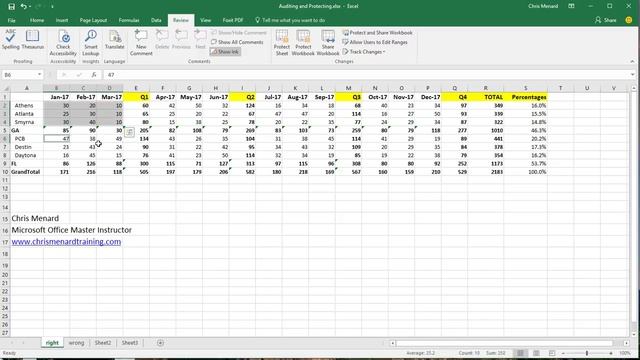Screen dimensions: 640x360
Task: Run Check Accessibility
Action: (63, 42)
